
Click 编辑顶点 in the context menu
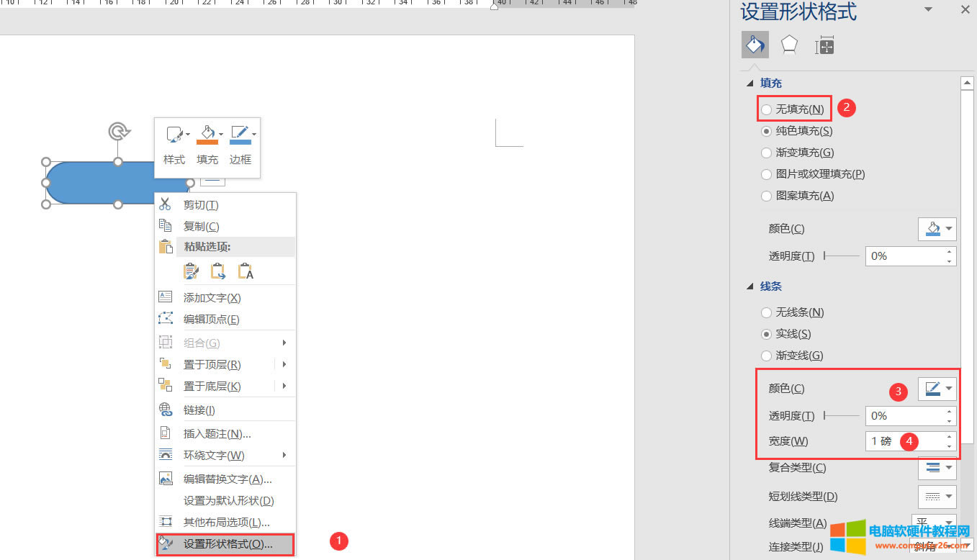coord(211,319)
